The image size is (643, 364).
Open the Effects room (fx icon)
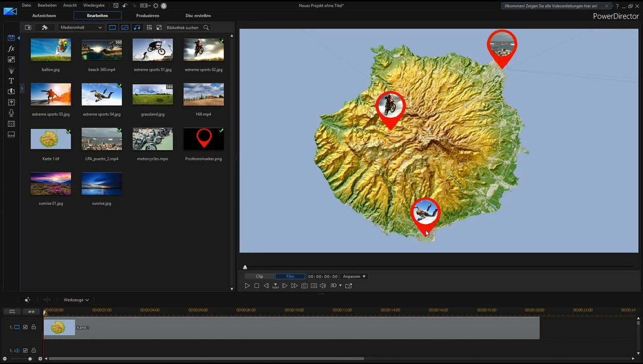(x=11, y=49)
